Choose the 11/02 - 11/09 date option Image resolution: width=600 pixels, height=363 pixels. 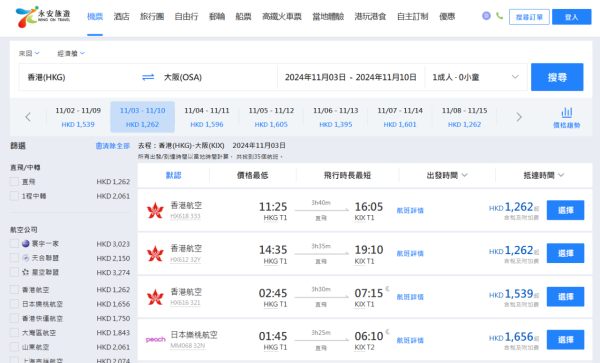[78, 117]
